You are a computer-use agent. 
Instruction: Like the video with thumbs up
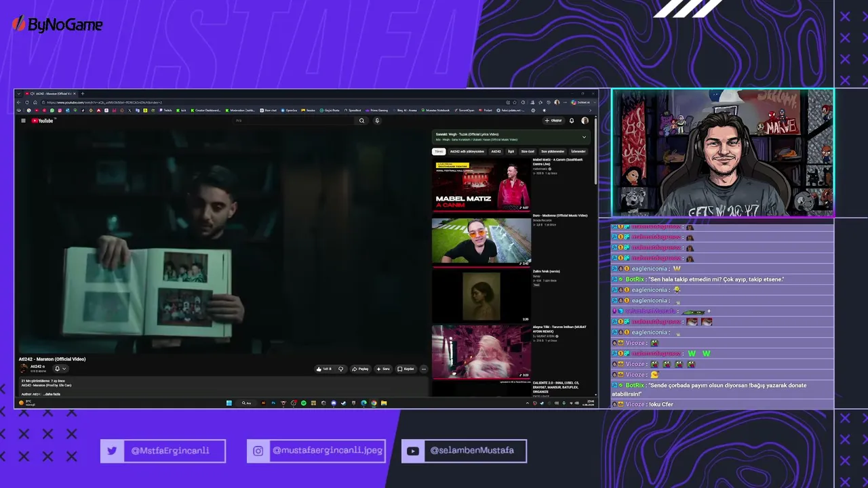pos(324,369)
